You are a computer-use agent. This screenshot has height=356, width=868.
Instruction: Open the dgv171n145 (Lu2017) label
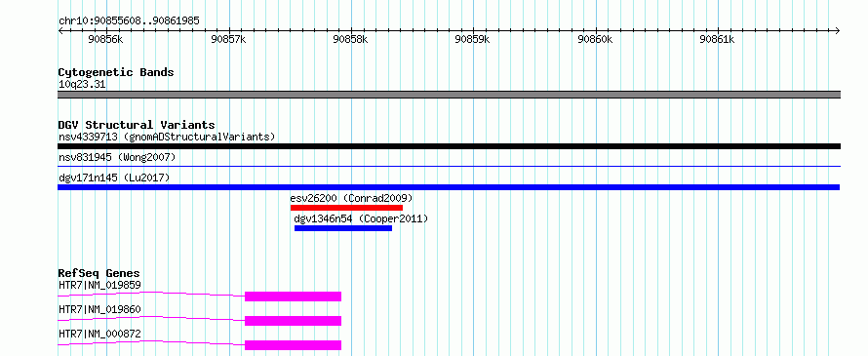pos(114,178)
